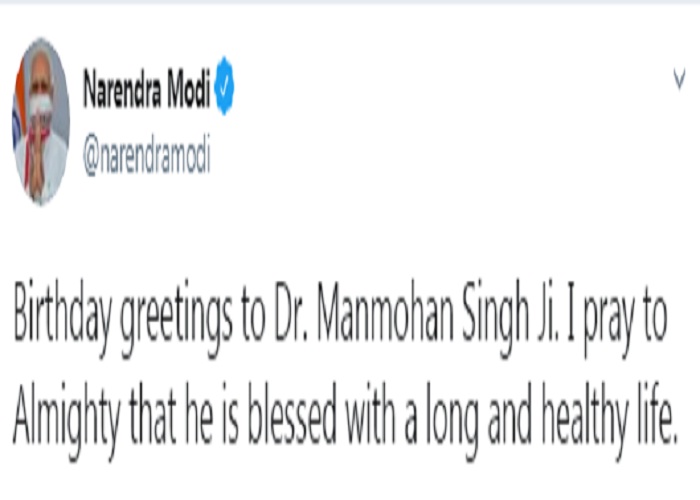Click the word life ending the tweet
700x500 pixels.
pyautogui.click(x=658, y=413)
